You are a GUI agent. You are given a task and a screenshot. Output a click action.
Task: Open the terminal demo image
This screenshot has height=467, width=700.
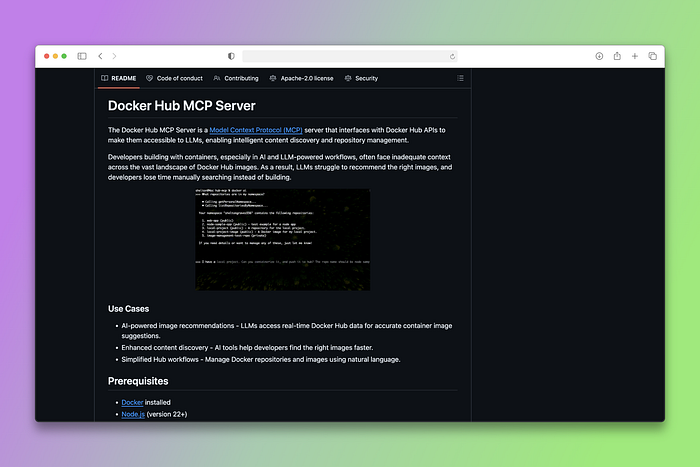283,239
